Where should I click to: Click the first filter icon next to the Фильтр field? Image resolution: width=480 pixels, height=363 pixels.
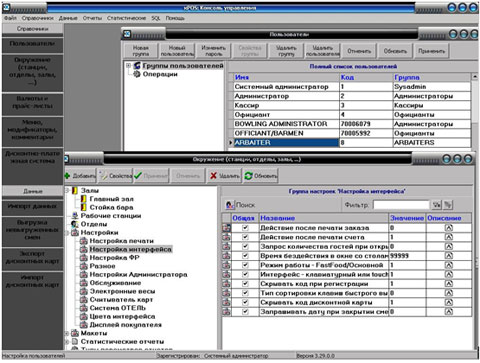coord(436,205)
